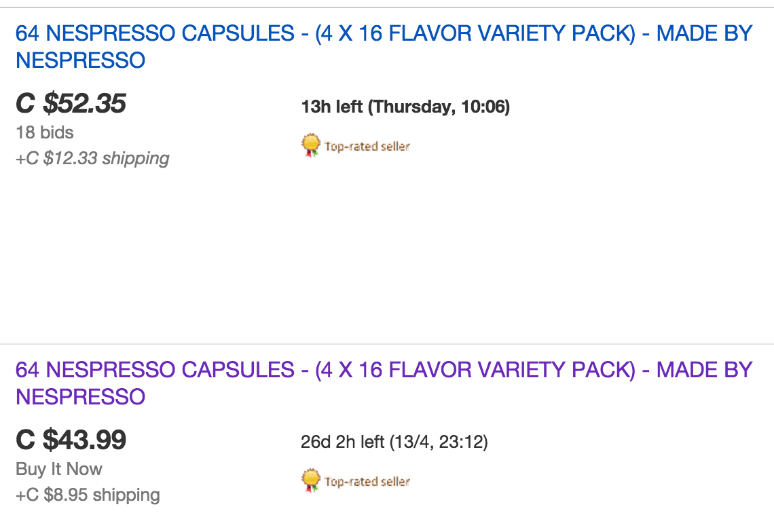Select the C $52.35 auction price
Screen dimensions: 774x532
(71, 104)
